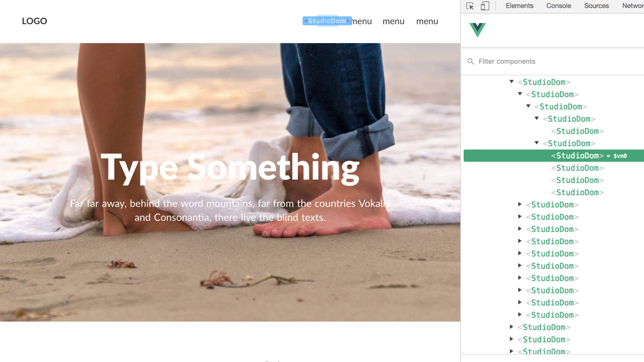Collapse the StudioDom parent directly above $vm0 row
644x362 pixels.
pos(537,143)
